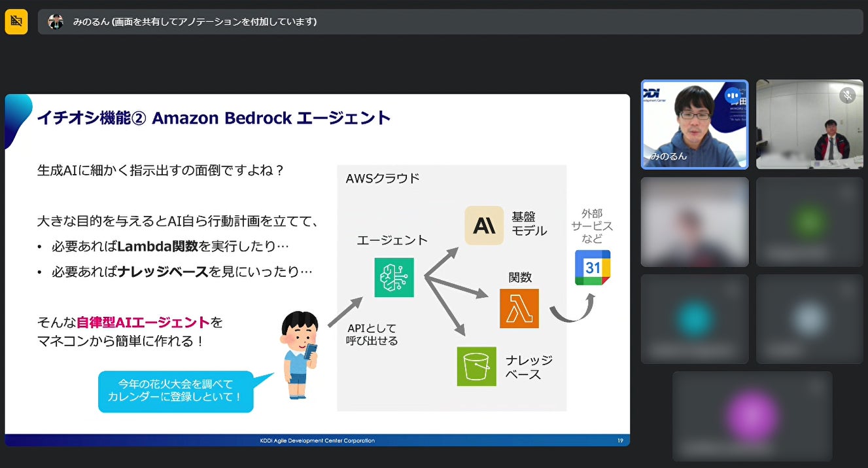The height and width of the screenshot is (468, 868).
Task: Click the muted microphone icon on the second video tile
Action: tap(847, 96)
